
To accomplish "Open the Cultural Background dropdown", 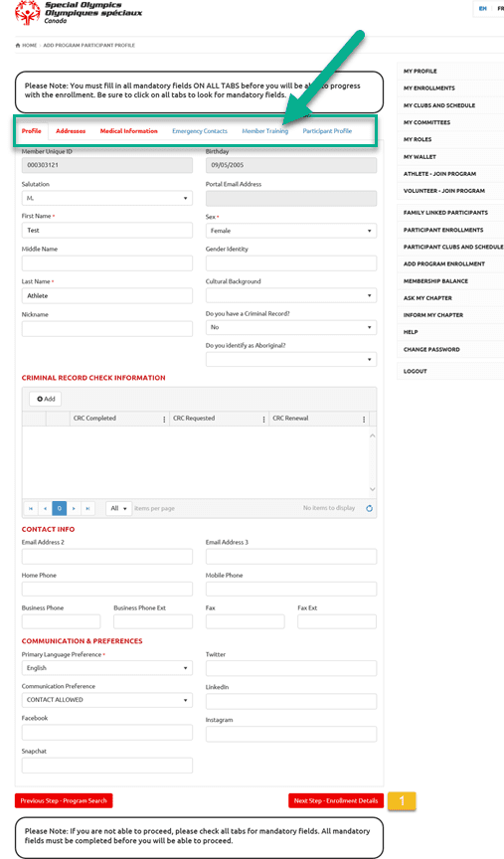I will pyautogui.click(x=291, y=296).
